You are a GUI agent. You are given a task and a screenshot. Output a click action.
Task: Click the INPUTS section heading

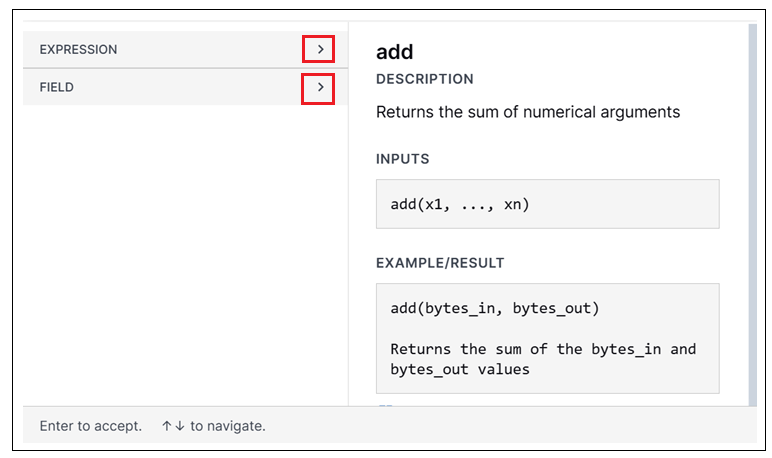point(402,159)
